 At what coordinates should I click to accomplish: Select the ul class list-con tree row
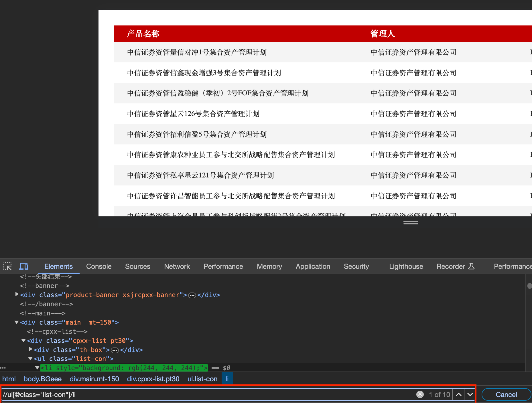[74, 359]
